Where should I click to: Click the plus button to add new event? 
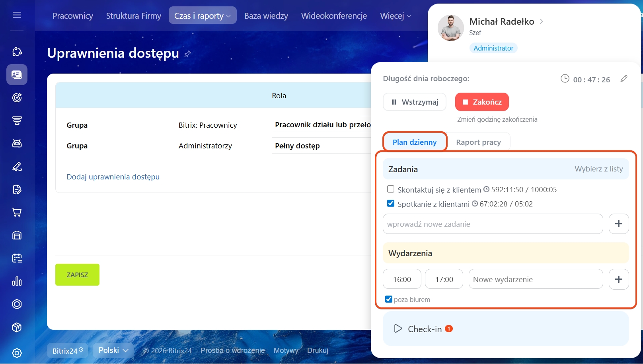[618, 279]
